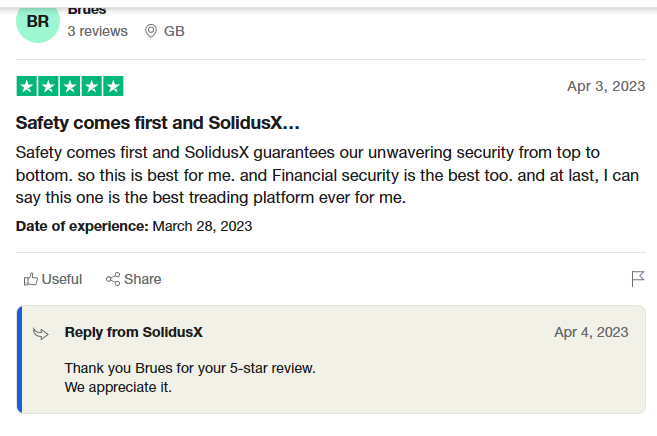Click the GB country label
Screen dimensions: 657x436
coord(174,31)
